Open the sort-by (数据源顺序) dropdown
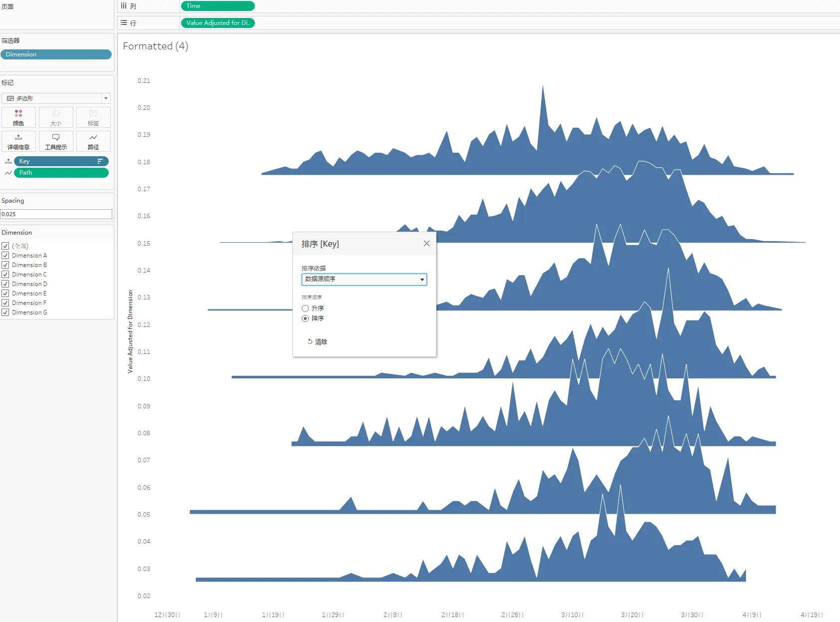 [364, 280]
